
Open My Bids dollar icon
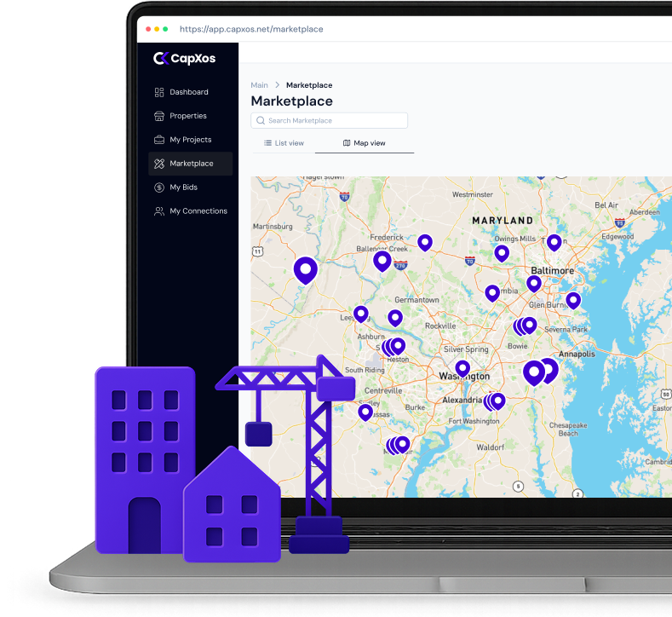click(x=159, y=187)
